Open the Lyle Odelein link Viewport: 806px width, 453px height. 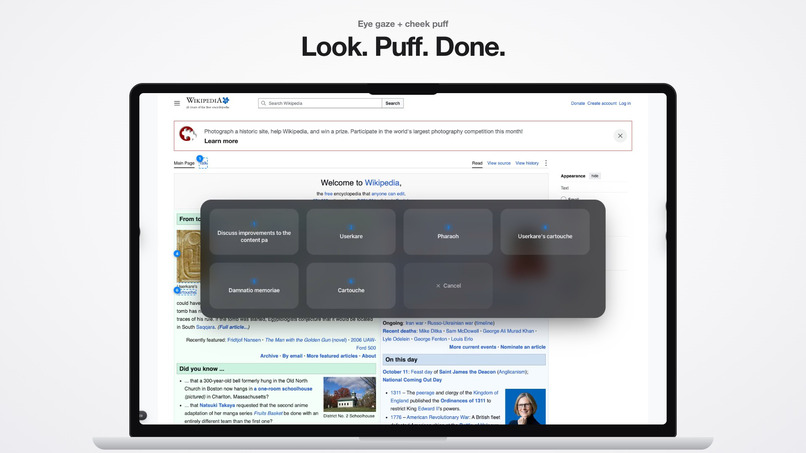(x=396, y=339)
